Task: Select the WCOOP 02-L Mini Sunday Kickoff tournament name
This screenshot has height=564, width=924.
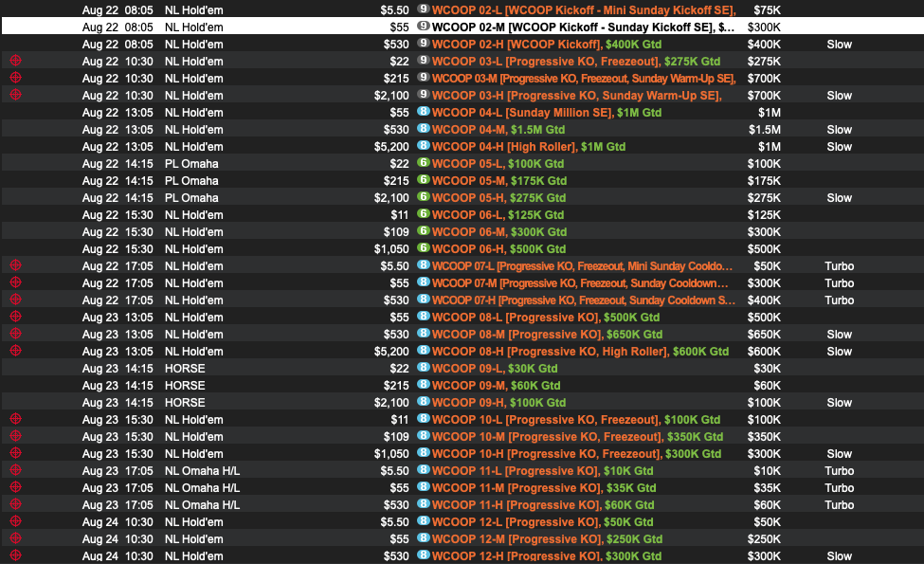Action: (584, 10)
